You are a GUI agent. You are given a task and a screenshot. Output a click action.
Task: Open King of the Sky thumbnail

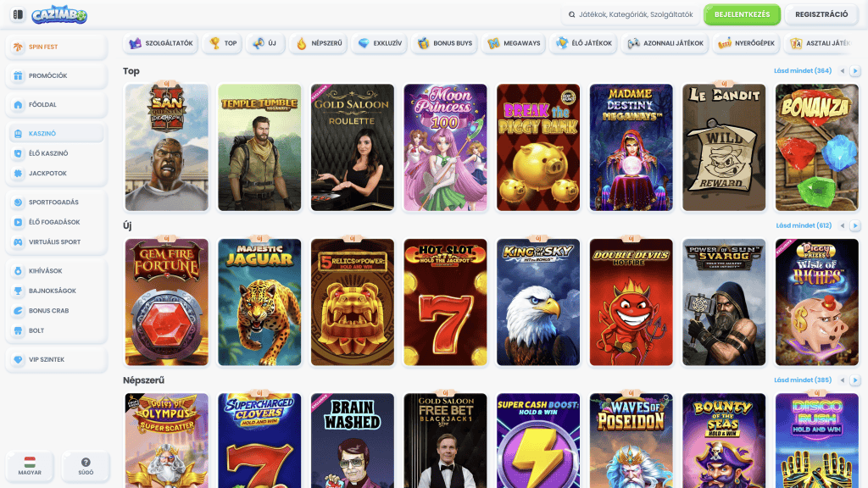click(x=538, y=302)
